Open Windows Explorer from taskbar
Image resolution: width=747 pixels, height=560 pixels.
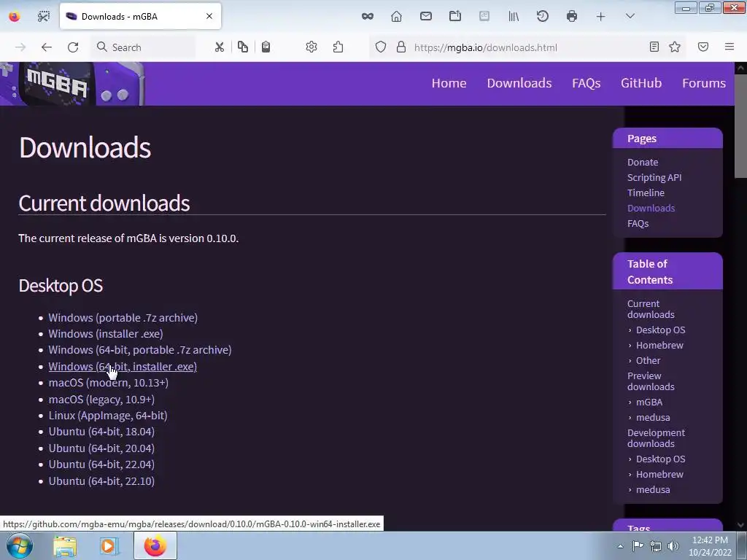click(65, 546)
